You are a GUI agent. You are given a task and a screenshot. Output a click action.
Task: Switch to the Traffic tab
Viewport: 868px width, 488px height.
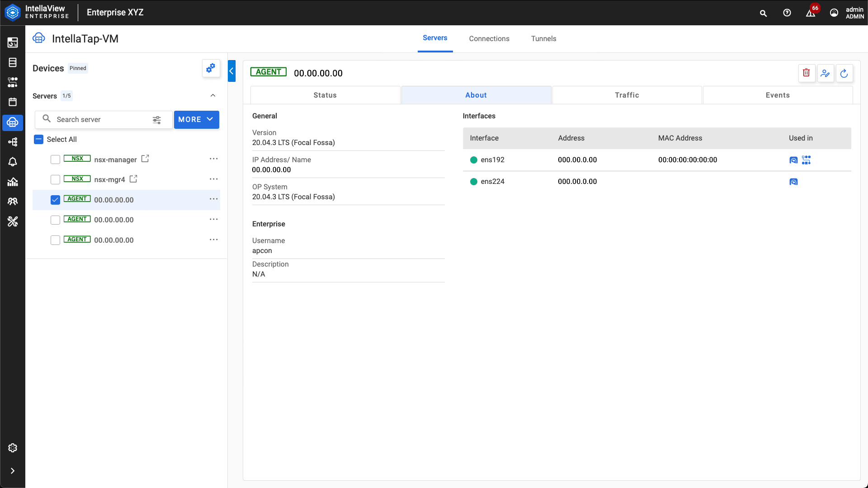[x=627, y=95]
